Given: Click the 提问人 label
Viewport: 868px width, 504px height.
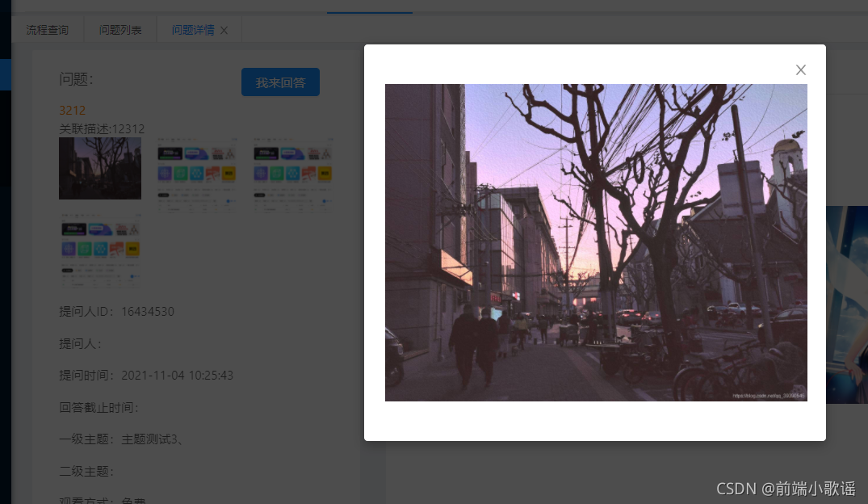Looking at the screenshot, I should coord(80,343).
